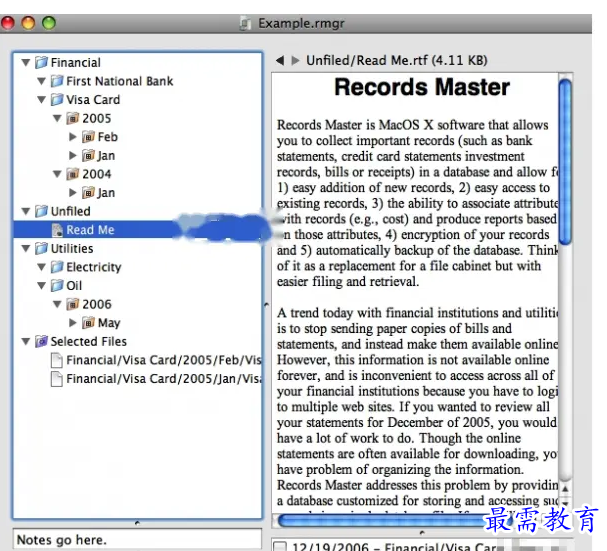Select the Electricity label
This screenshot has width=607, height=551.
[94, 267]
